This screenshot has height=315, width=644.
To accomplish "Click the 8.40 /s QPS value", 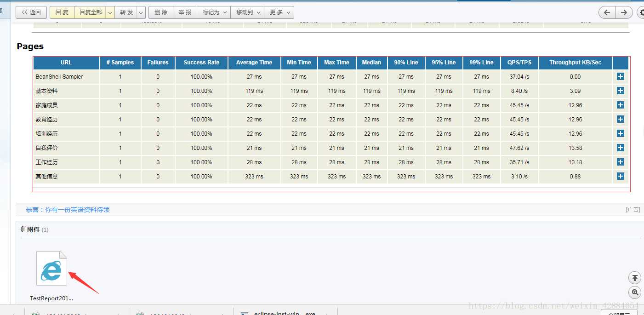I will pos(519,91).
